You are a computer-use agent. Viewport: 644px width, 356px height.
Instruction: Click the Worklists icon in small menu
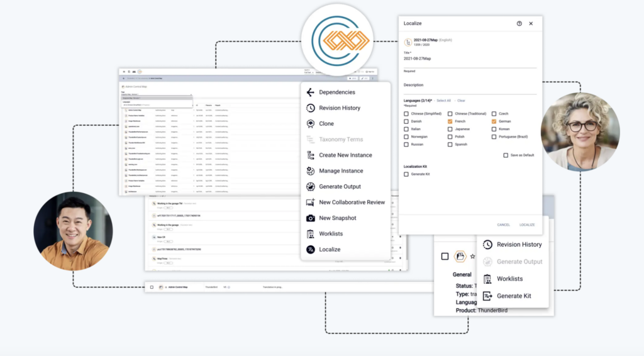(487, 279)
